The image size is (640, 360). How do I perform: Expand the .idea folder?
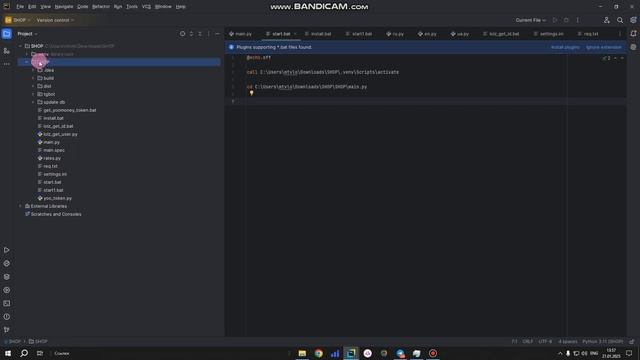33,70
